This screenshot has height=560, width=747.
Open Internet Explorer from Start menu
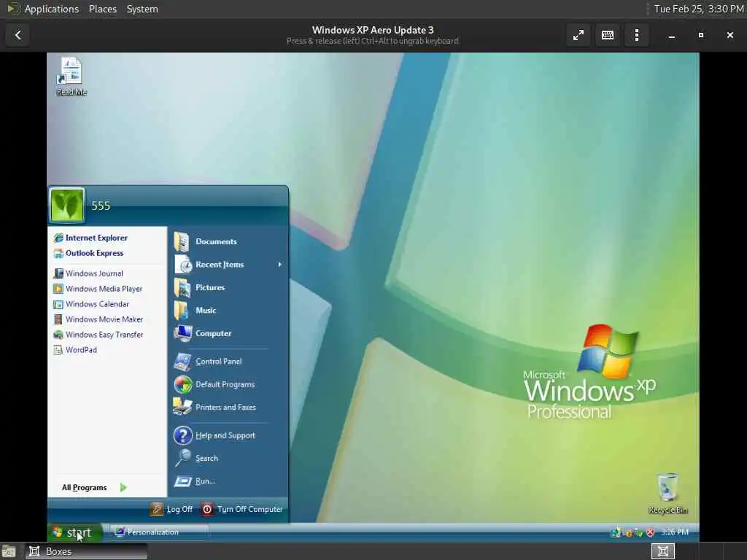pos(90,238)
